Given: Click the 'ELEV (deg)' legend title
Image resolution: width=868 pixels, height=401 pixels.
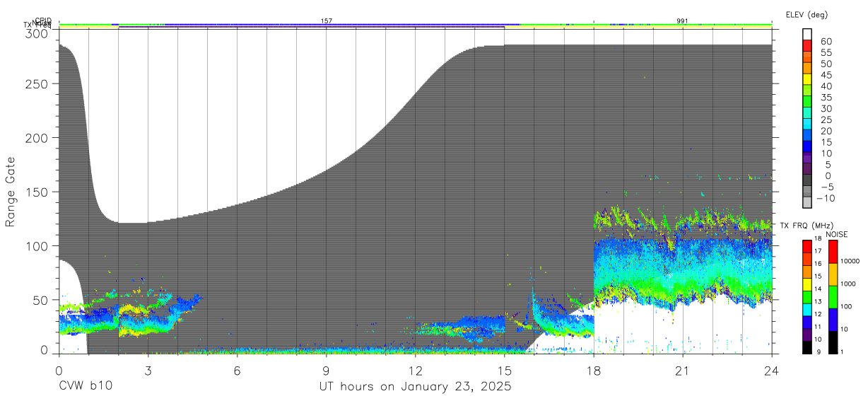Looking at the screenshot, I should click(807, 15).
